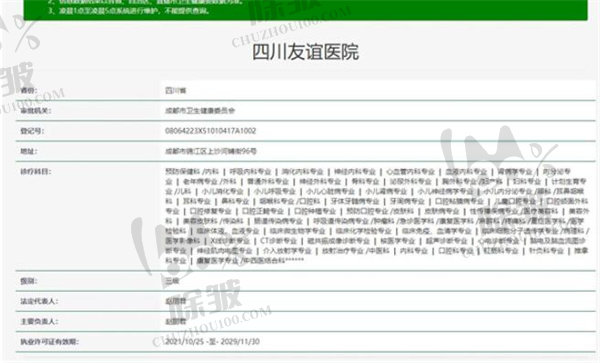The width and height of the screenshot is (600, 363).
Task: Click validity dates 2021/10/25 -至- 2029/11/30
Action: point(212,342)
